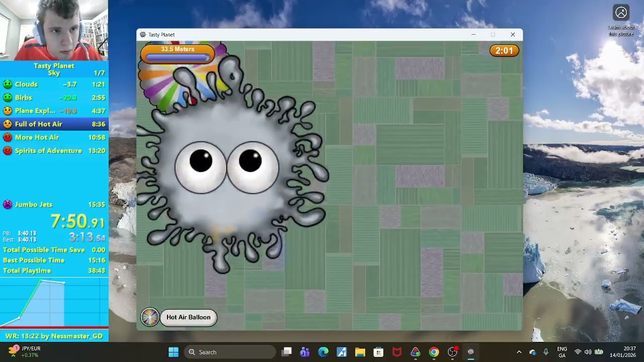
Task: Click the Learn about this picture icon
Action: [621, 13]
